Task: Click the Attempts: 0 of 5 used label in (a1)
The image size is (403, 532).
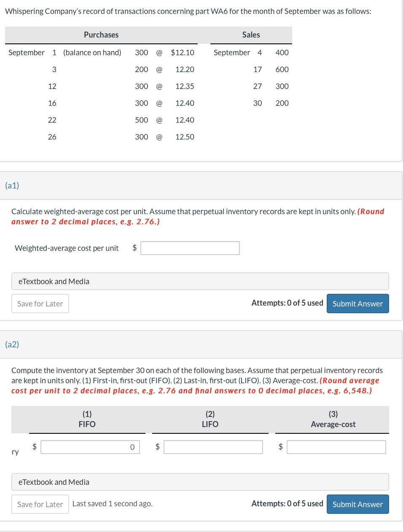Action: point(287,303)
